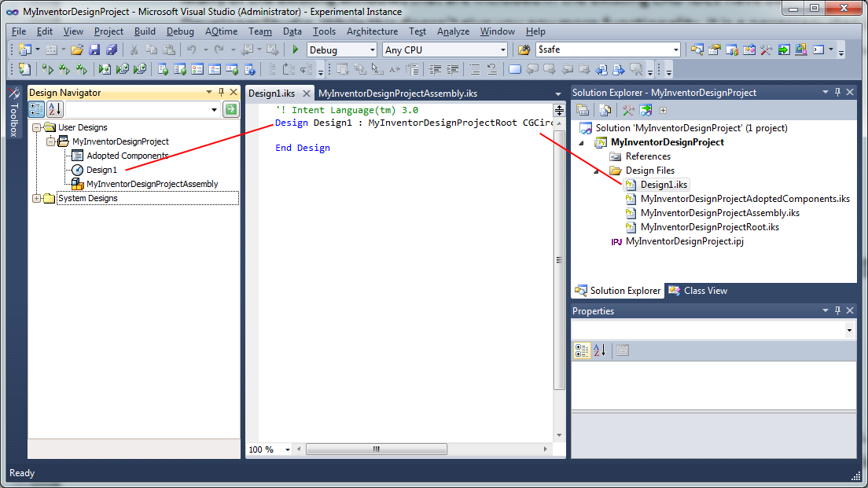Switch to MyInventorDesignProjectAssembly.iks tab
This screenshot has width=868, height=488.
click(398, 94)
